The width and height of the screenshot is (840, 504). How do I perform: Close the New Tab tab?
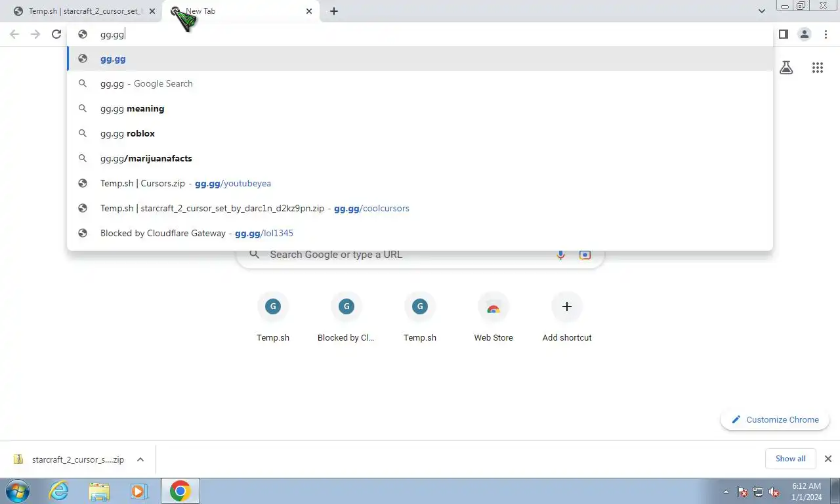point(309,11)
